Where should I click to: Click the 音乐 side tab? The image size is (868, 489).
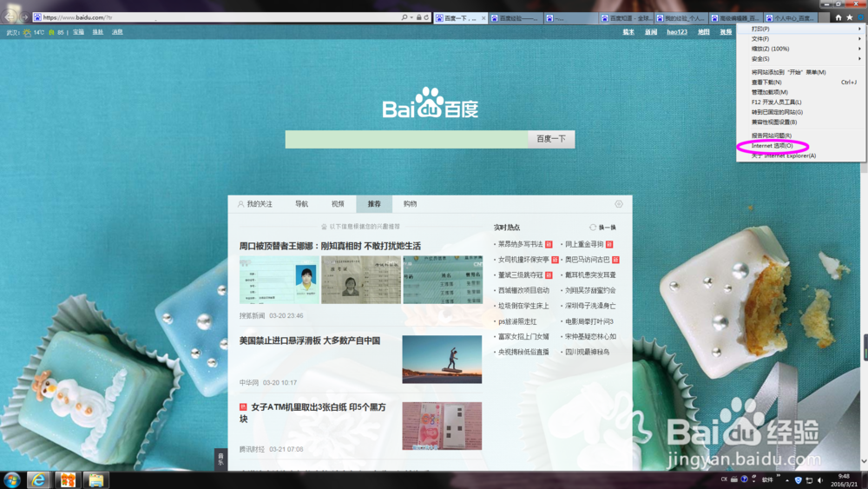pos(220,459)
